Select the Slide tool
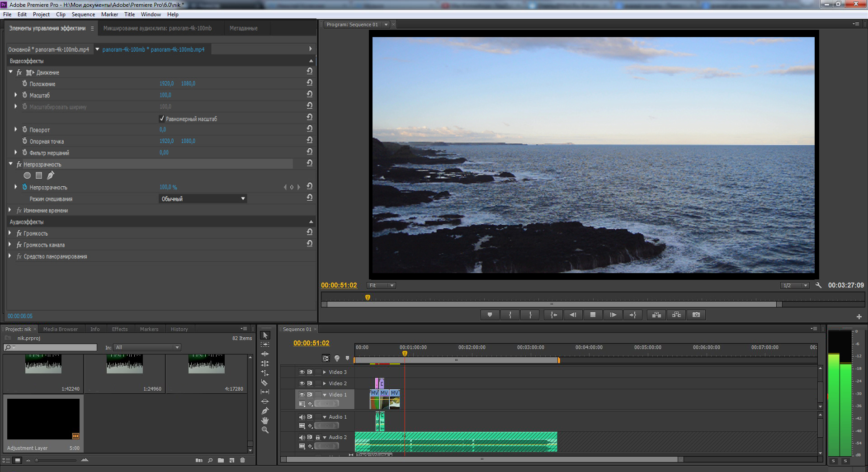This screenshot has width=868, height=472. 265,401
